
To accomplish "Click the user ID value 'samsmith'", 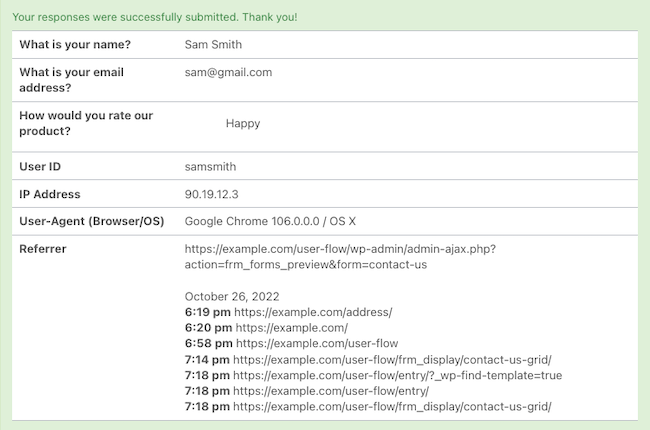I will pyautogui.click(x=210, y=166).
